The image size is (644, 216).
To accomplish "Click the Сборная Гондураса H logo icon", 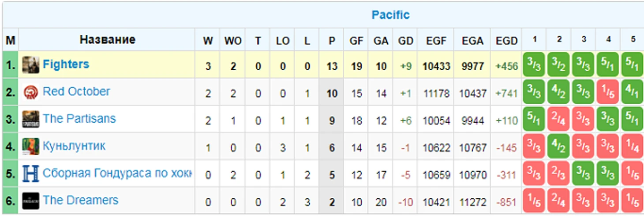I will 30,174.
